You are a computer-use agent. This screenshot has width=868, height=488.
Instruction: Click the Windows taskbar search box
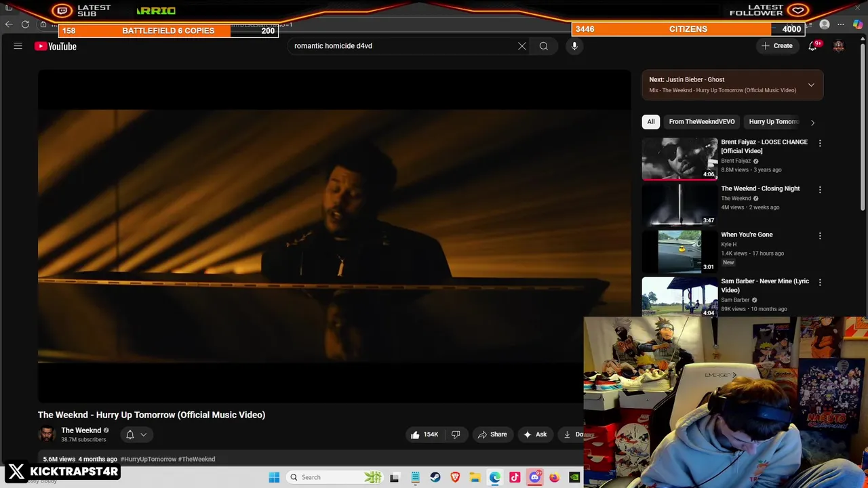334,477
